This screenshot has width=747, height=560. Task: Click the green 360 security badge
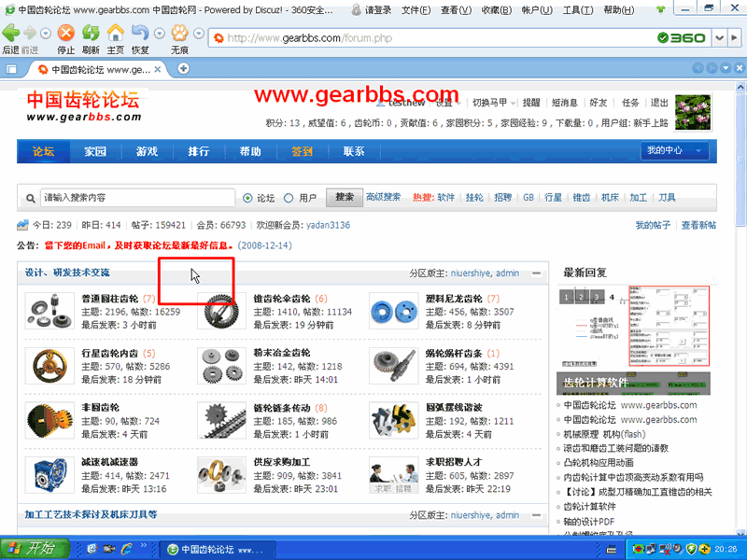click(x=682, y=37)
